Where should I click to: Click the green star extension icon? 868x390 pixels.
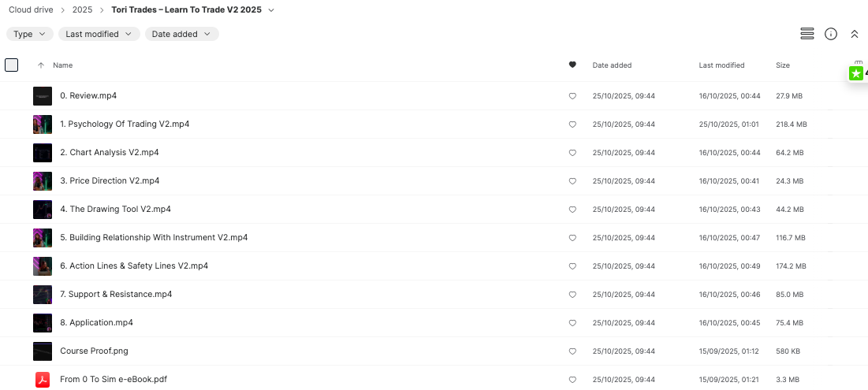pyautogui.click(x=855, y=73)
